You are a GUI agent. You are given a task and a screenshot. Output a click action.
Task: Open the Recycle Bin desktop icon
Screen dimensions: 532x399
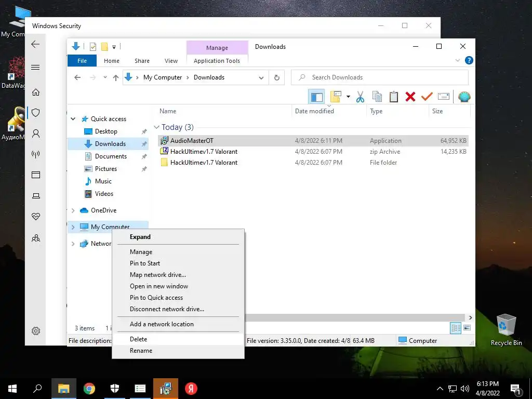(506, 330)
